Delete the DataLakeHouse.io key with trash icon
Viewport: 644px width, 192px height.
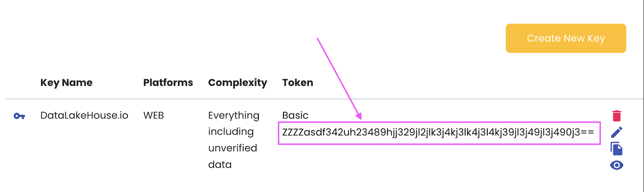[x=617, y=116]
